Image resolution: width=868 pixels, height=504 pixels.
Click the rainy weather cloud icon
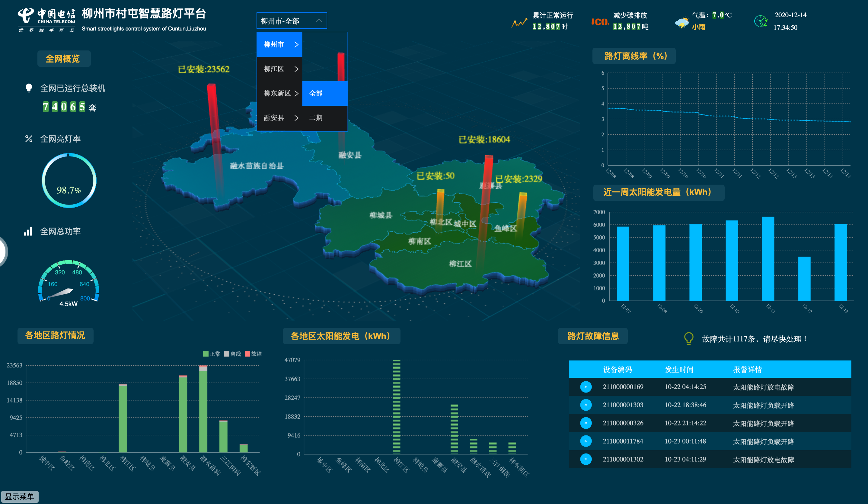682,23
